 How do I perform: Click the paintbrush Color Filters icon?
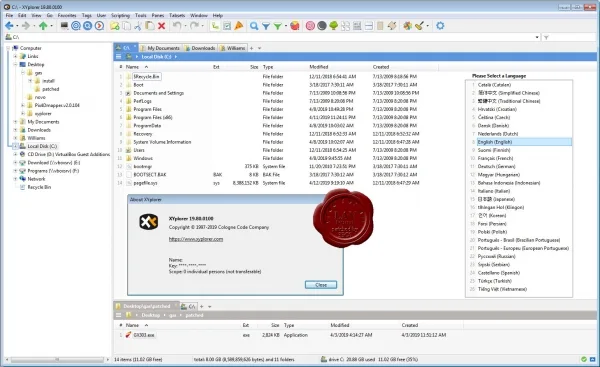(x=419, y=26)
